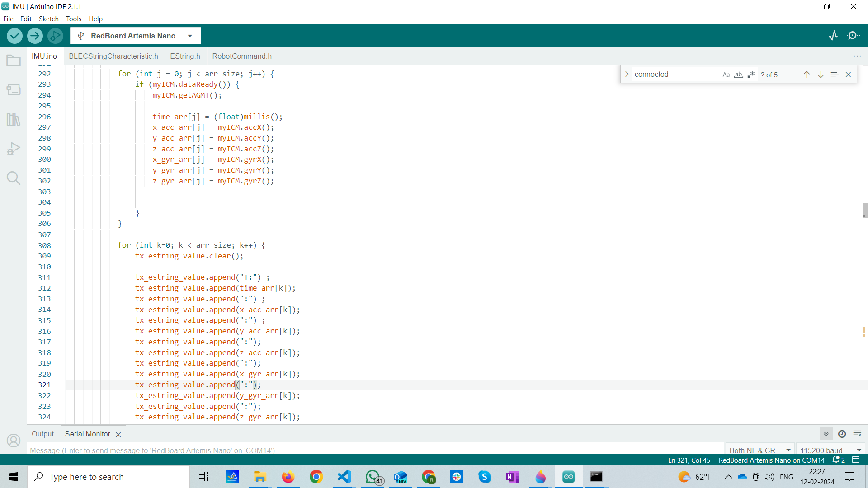Click the taskbar search box

click(x=108, y=477)
